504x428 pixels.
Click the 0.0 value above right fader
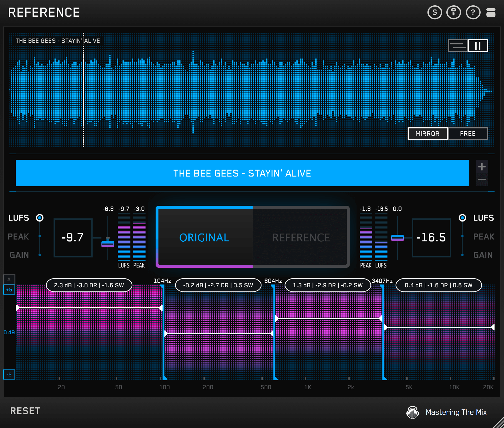point(397,209)
